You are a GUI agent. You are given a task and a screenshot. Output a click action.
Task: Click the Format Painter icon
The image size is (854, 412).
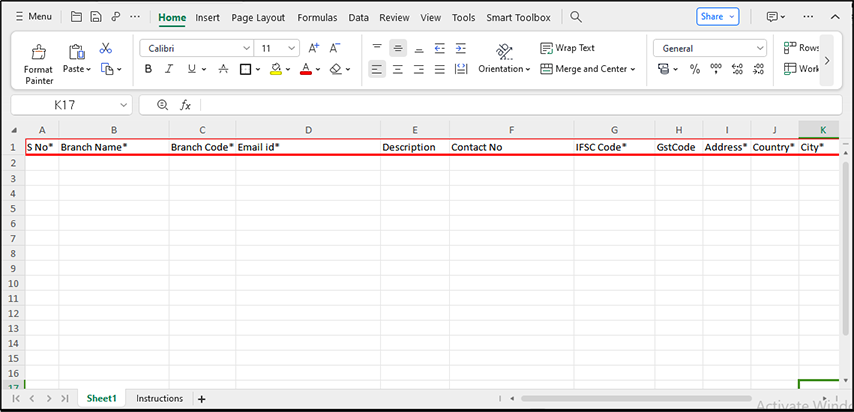point(38,53)
